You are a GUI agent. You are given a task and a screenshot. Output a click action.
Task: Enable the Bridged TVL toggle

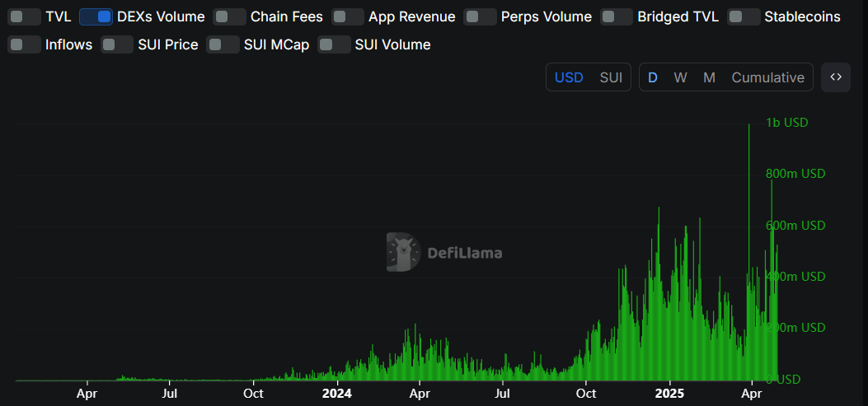pos(617,16)
